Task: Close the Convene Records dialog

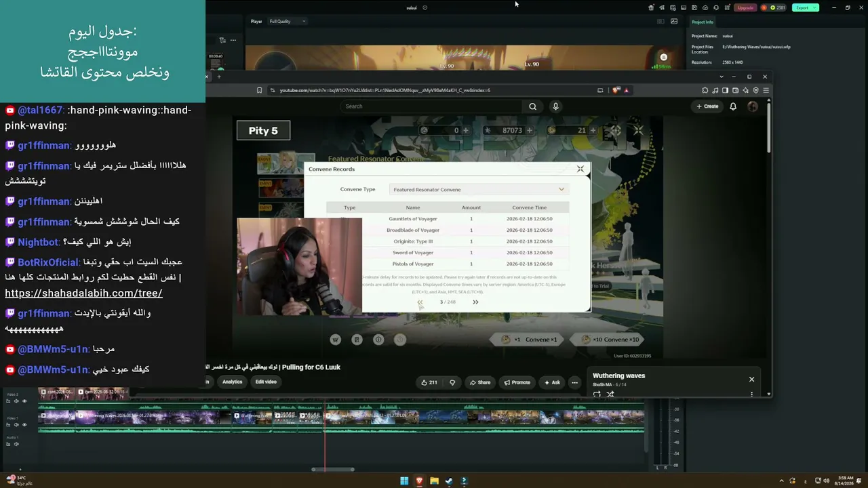Action: point(580,169)
